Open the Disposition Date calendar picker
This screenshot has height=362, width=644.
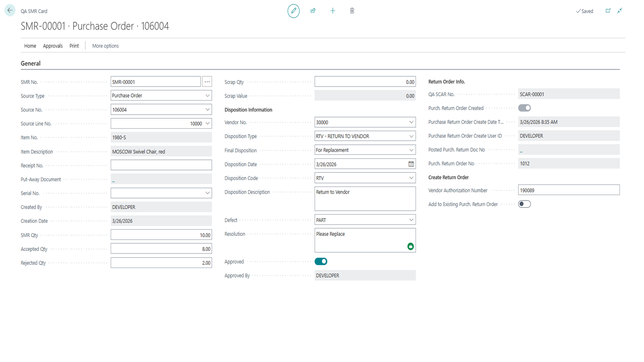pyautogui.click(x=411, y=164)
